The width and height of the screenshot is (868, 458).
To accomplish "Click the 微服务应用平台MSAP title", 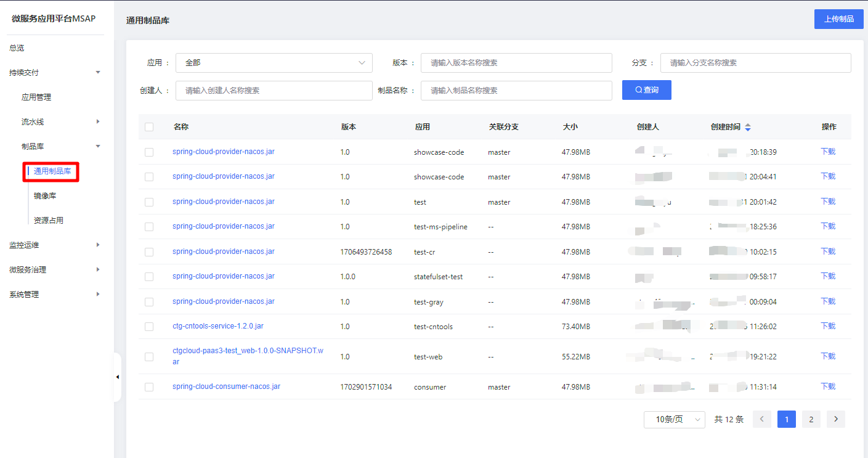I will 54,18.
